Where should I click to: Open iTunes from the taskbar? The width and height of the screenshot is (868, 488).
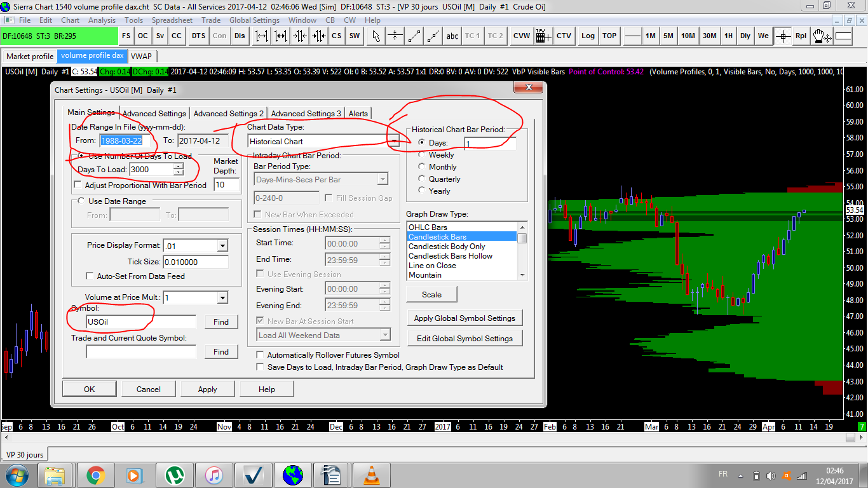214,475
